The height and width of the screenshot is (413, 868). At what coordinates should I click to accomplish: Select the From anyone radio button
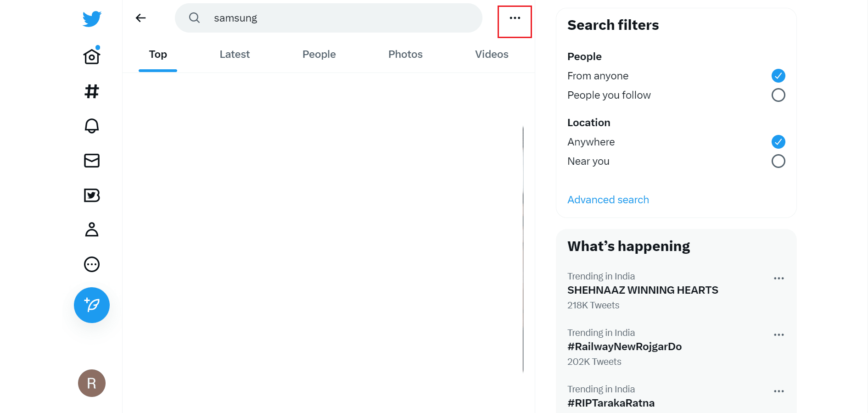[778, 76]
